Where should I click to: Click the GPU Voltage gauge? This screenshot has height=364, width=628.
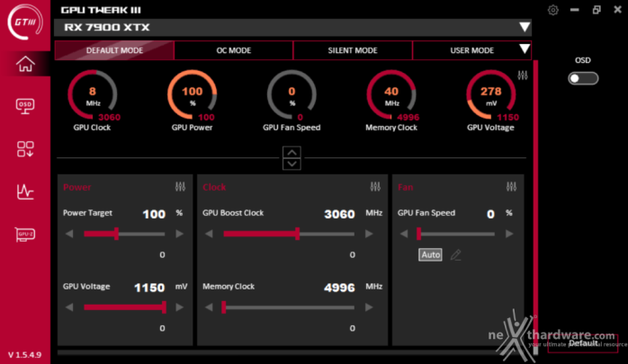tap(491, 94)
